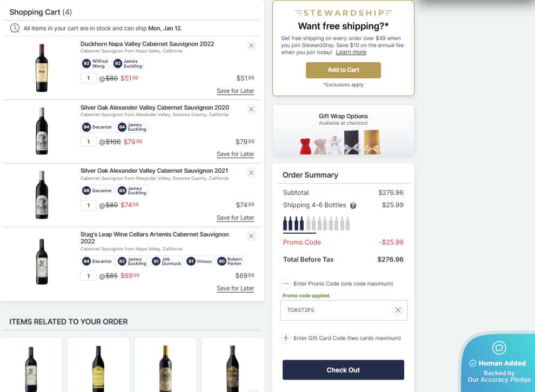
Task: Save Duckhorn Cabernet for later
Action: 235,91
